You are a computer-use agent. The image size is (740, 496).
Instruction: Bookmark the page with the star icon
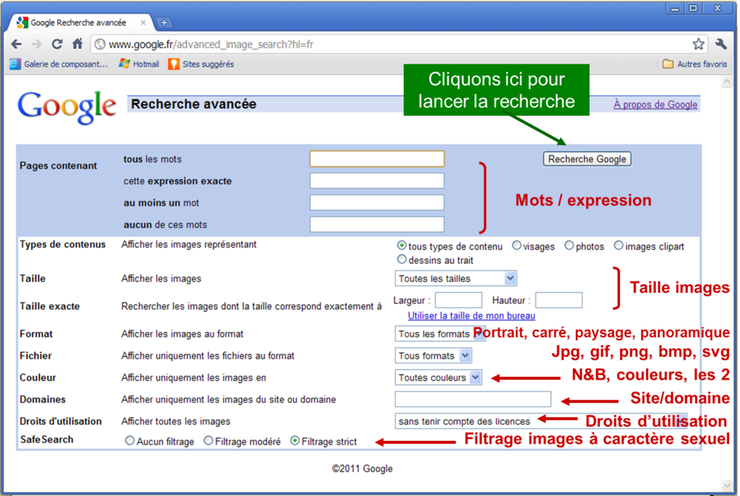tap(698, 44)
